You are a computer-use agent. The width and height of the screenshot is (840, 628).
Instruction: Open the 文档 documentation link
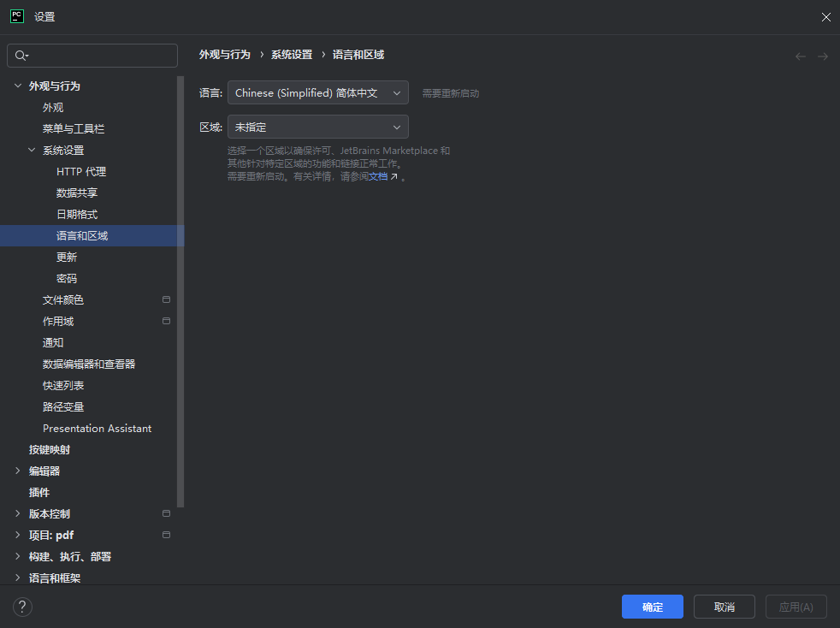(378, 176)
